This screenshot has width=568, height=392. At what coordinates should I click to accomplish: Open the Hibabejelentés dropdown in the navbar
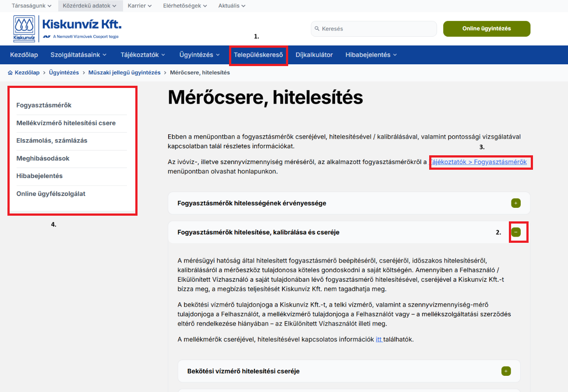pyautogui.click(x=368, y=55)
